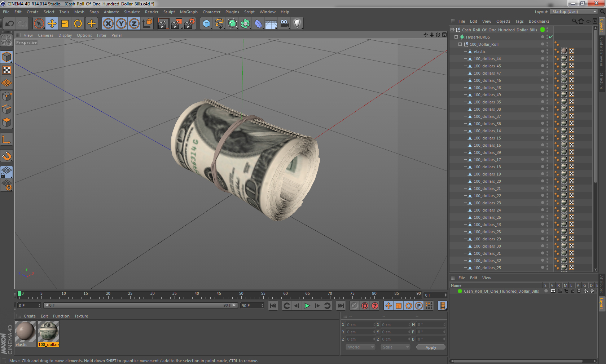Viewport: 606px width, 364px height.
Task: Open the File menu
Action: [6, 12]
